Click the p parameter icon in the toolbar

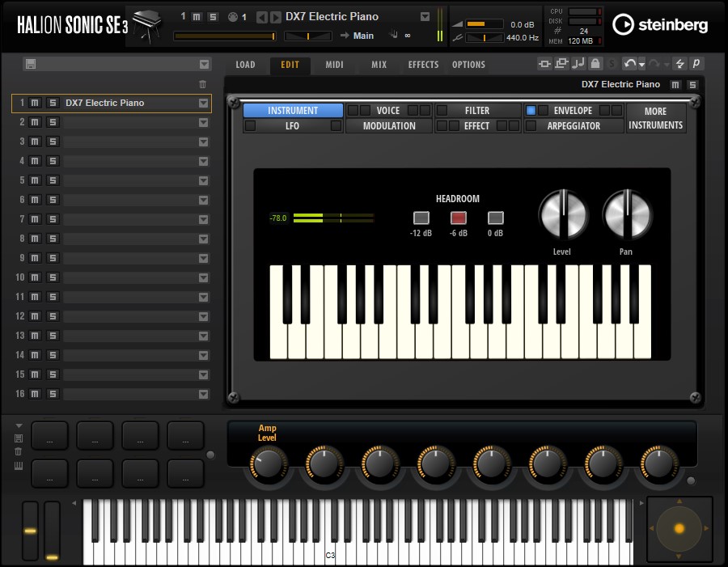tap(696, 63)
